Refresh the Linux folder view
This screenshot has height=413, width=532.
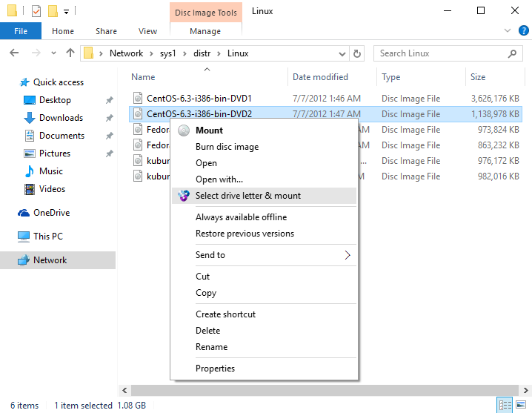358,53
